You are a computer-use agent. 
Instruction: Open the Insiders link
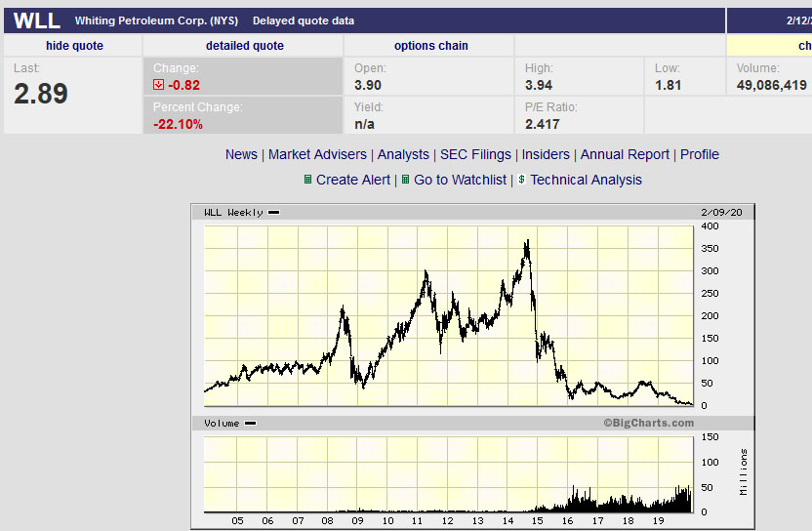click(x=546, y=154)
